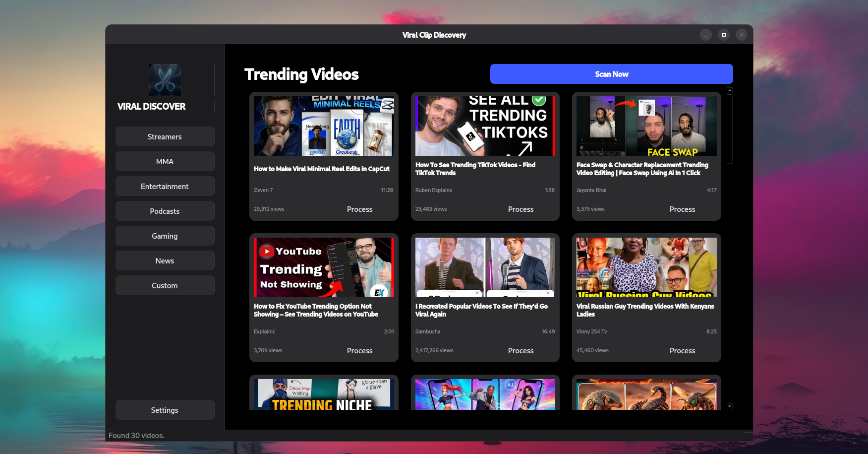The height and width of the screenshot is (454, 868).
Task: Open the Viral Russian Guy thumbnail
Action: [x=646, y=267]
